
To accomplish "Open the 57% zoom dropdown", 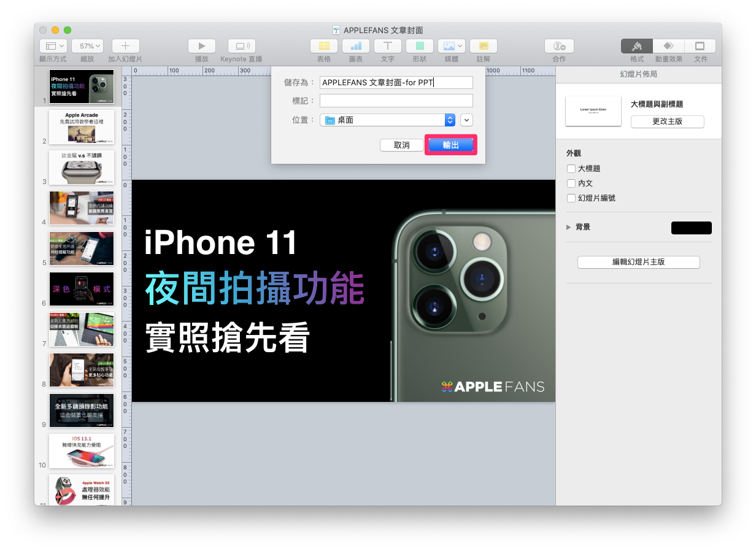I will pyautogui.click(x=87, y=46).
